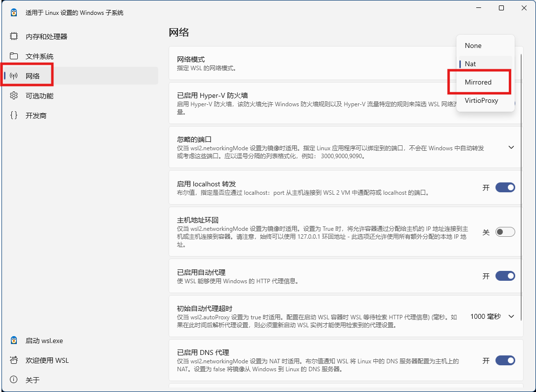This screenshot has height=392, width=536.
Task: Click the penguin icon beside 启动 wsl.exe
Action: click(x=14, y=341)
